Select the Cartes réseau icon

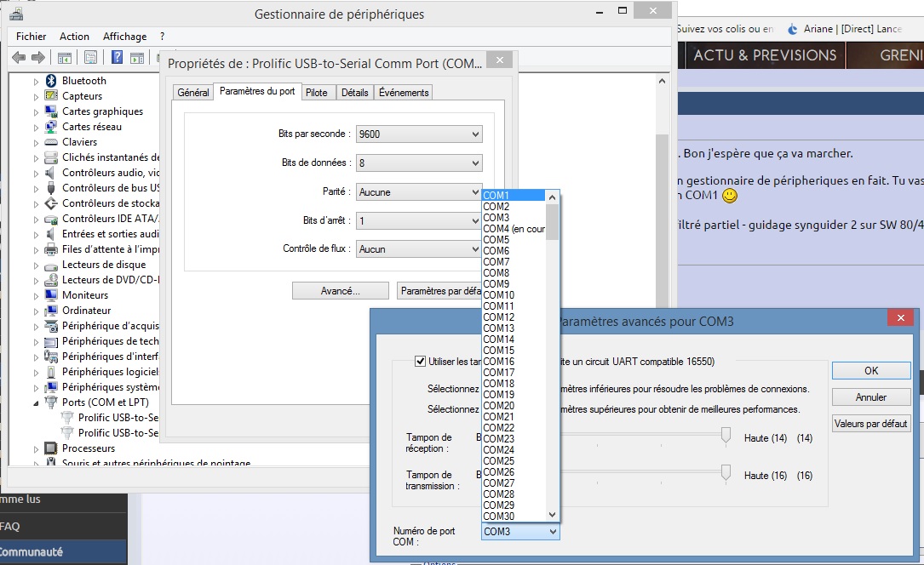click(51, 127)
